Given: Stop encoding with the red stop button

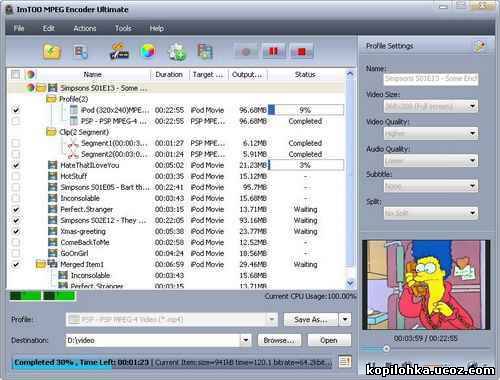Looking at the screenshot, I should [302, 52].
